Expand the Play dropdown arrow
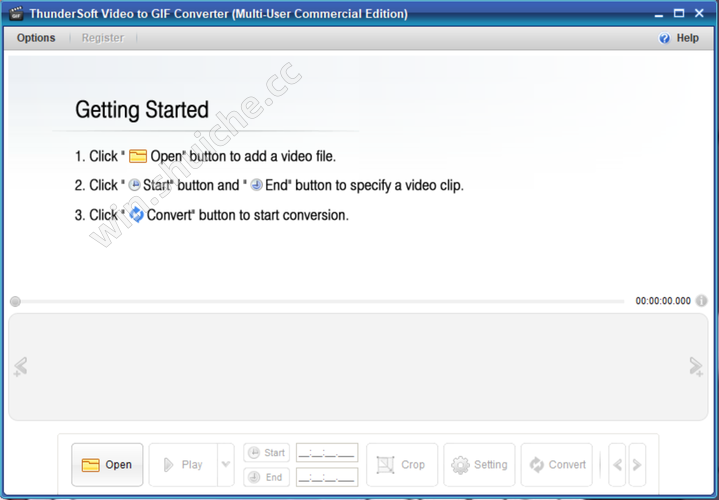 pos(225,465)
